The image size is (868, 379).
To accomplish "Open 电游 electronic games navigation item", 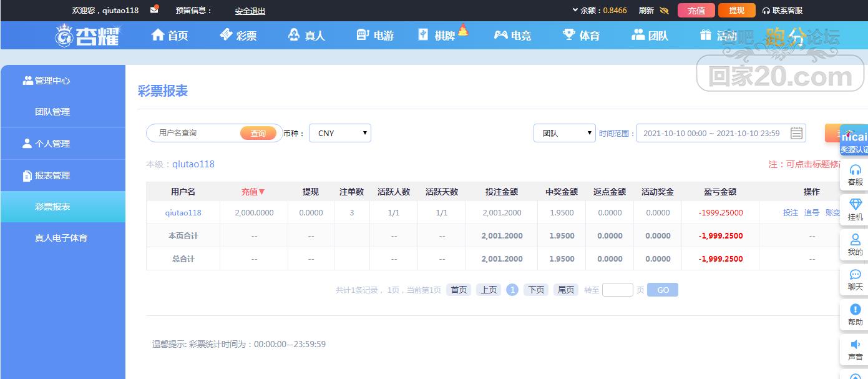I will [375, 36].
